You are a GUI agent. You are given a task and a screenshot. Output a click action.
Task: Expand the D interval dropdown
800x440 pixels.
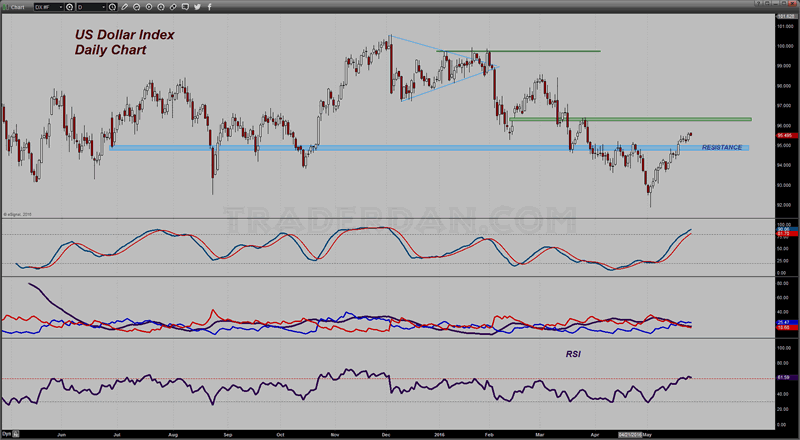(104, 6)
